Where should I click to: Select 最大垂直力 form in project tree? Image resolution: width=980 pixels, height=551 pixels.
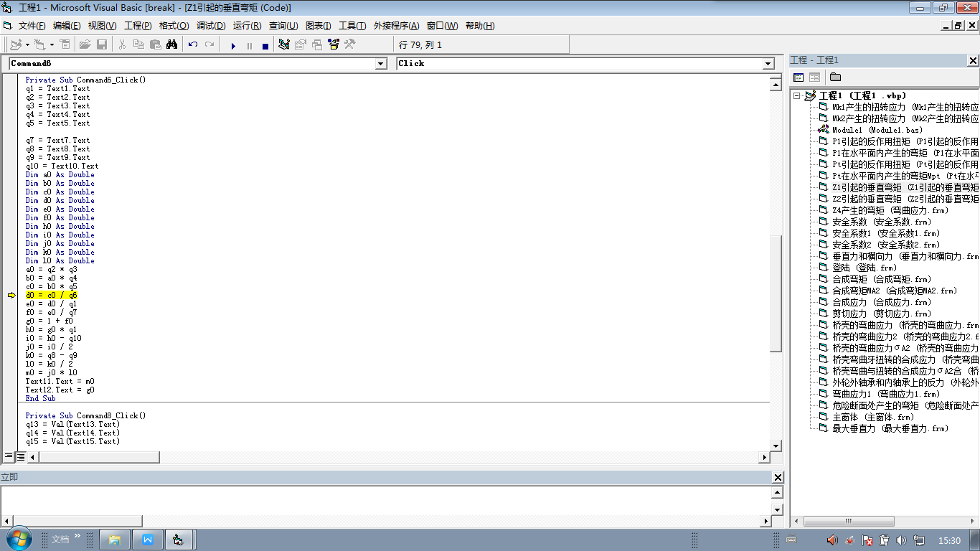[x=890, y=428]
